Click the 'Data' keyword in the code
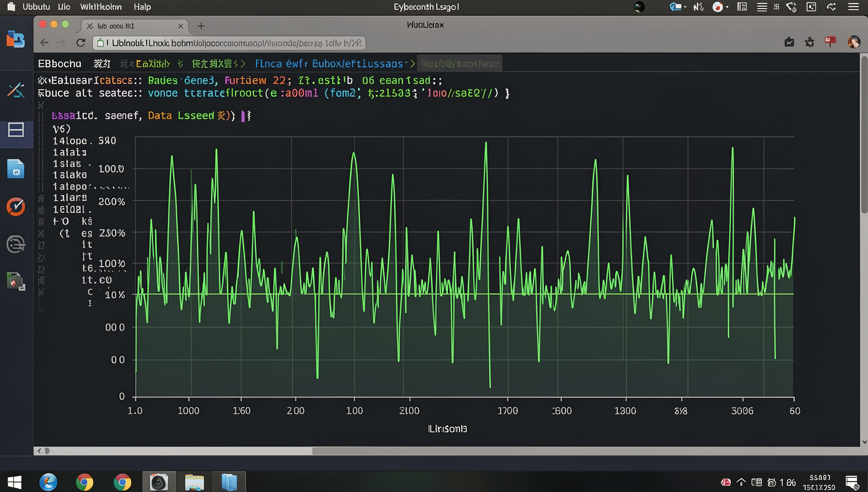868x492 pixels. click(x=160, y=116)
